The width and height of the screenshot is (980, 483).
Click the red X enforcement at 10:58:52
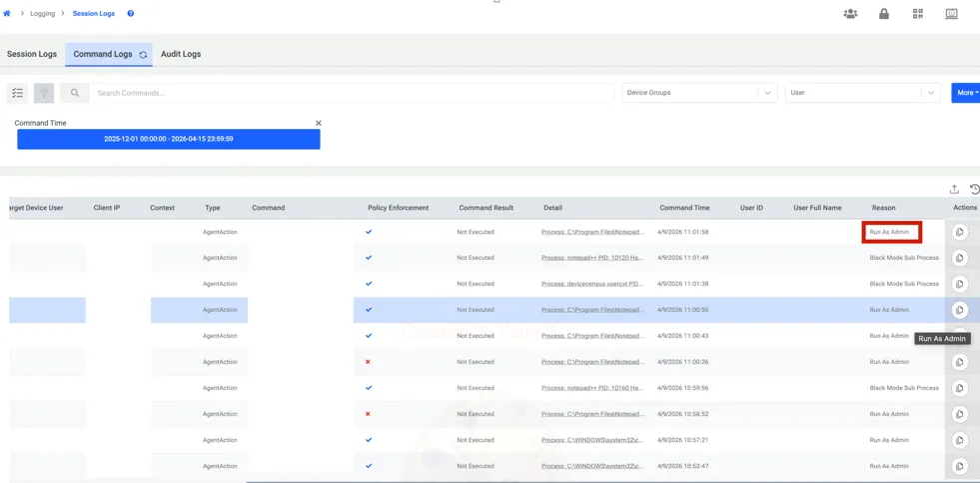[368, 414]
